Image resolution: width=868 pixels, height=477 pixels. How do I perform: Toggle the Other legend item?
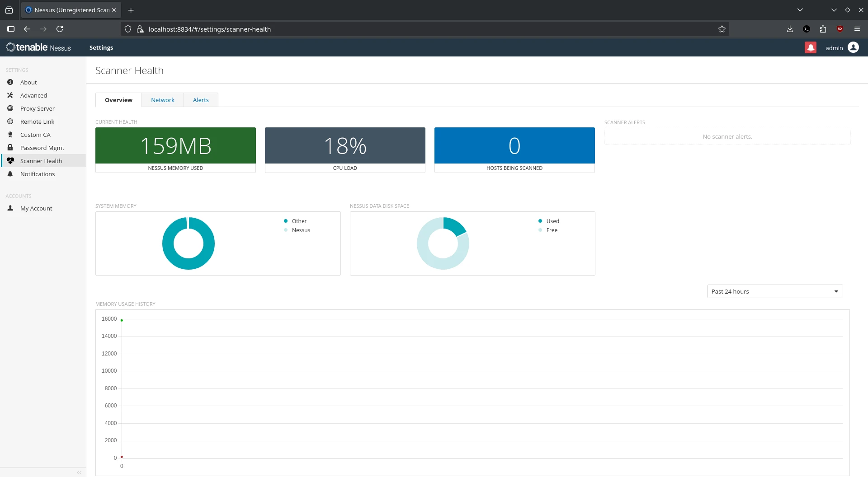295,221
